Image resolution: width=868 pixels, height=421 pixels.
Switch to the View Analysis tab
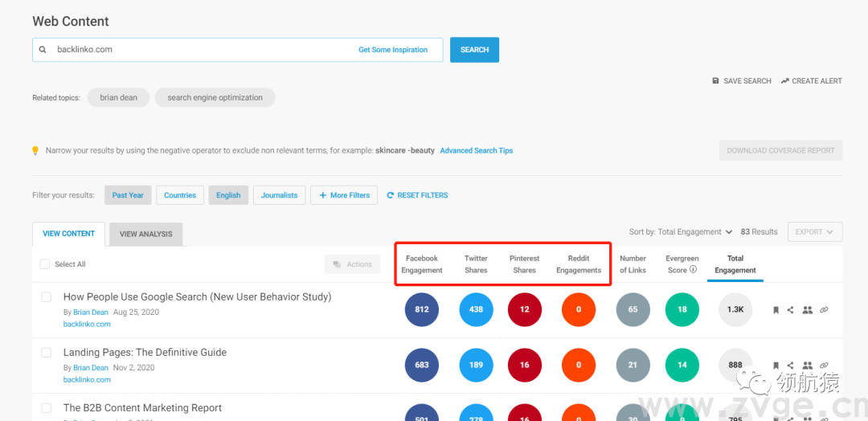tap(145, 234)
